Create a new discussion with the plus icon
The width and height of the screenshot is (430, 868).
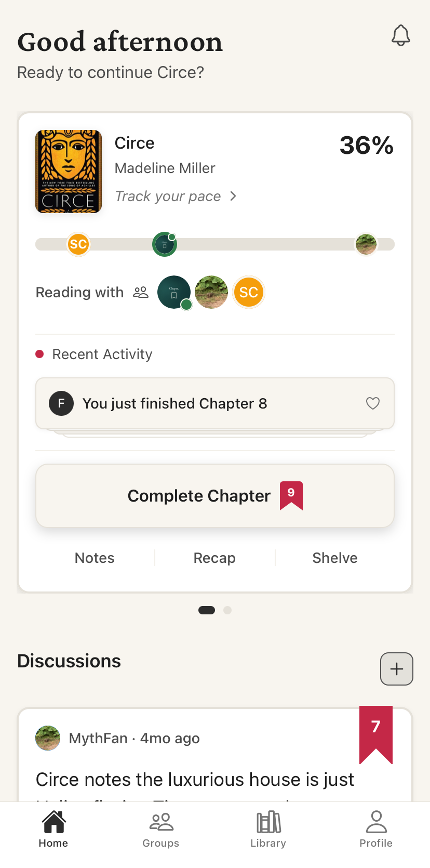[x=396, y=669]
